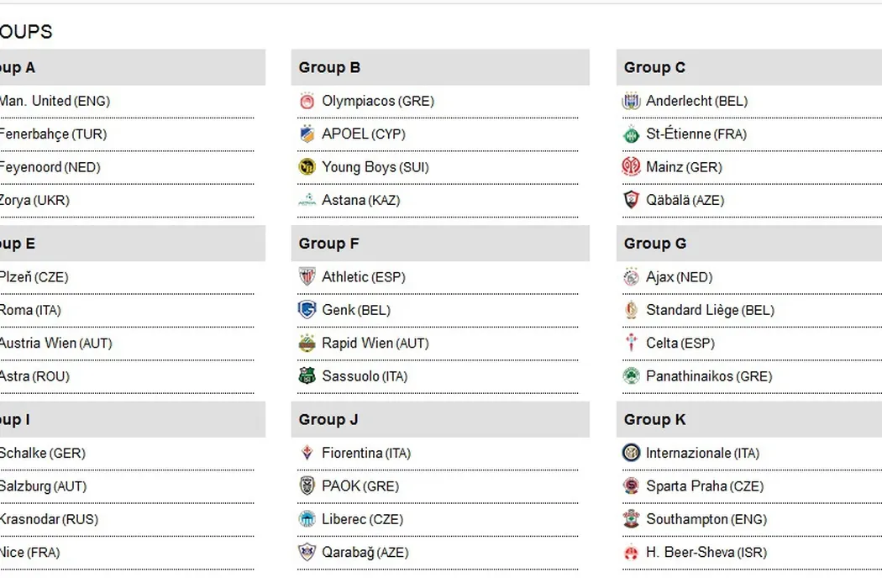882x588 pixels.
Task: Open the Rapid Wien (AUT) team link
Action: [x=375, y=344]
